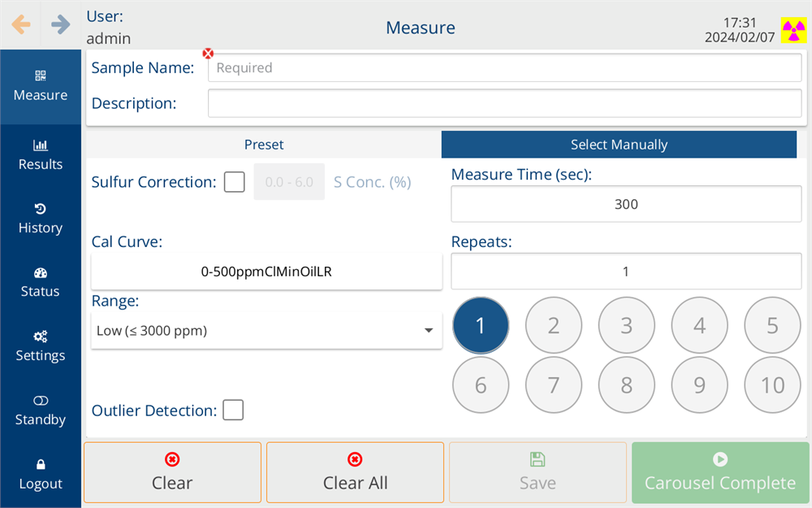Click the radiation warning icon

pyautogui.click(x=793, y=30)
